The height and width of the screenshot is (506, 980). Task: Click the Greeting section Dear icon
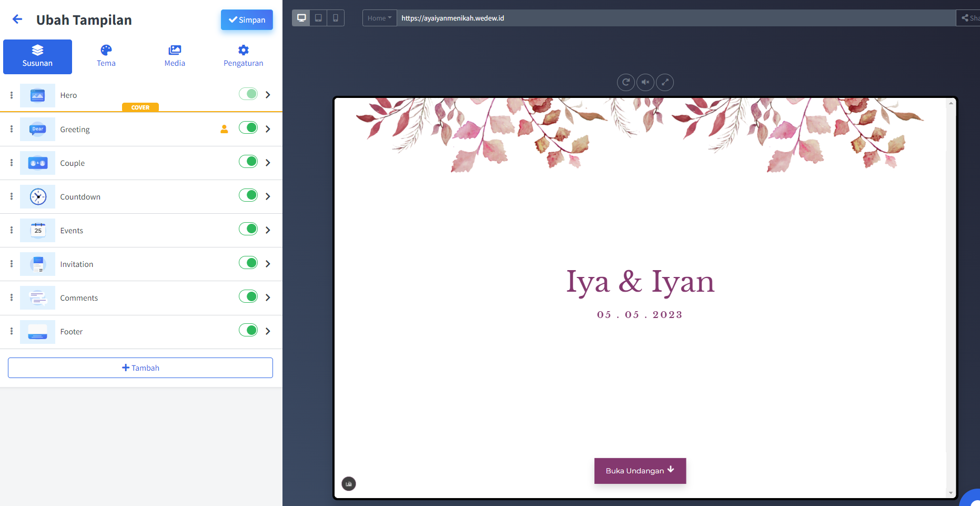click(x=37, y=129)
